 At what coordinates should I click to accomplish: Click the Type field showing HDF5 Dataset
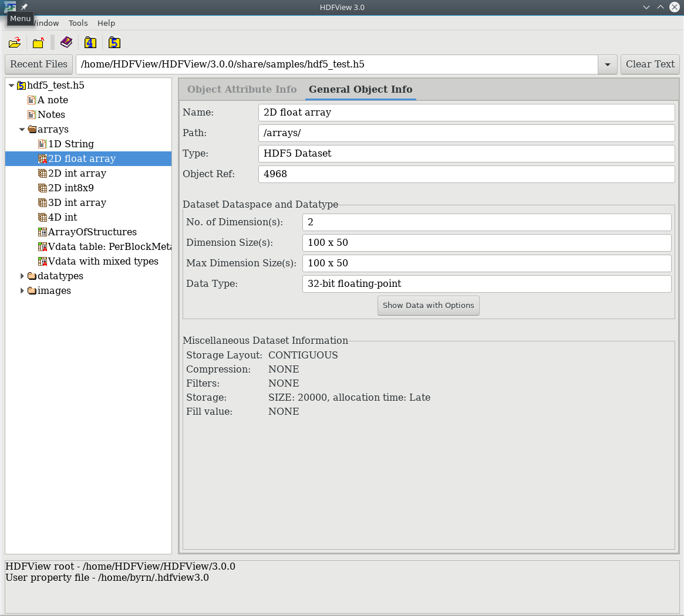point(467,154)
